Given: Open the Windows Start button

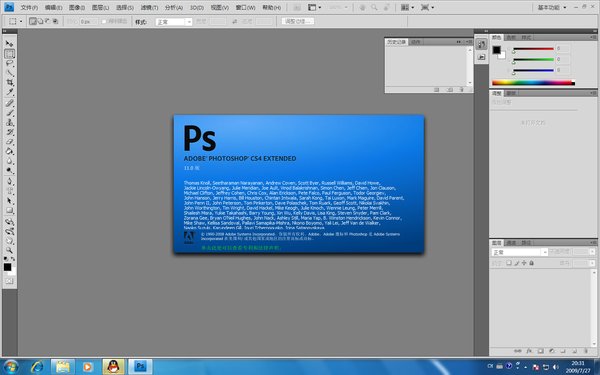Looking at the screenshot, I should pyautogui.click(x=10, y=367).
